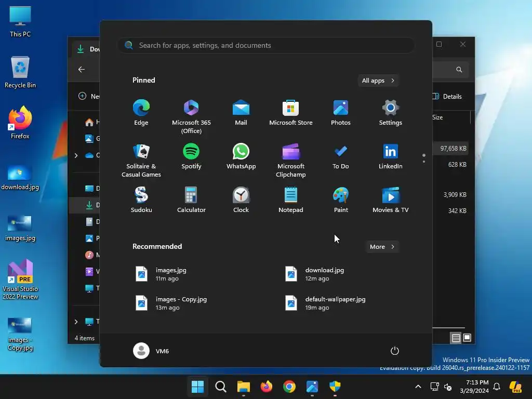This screenshot has width=532, height=399.
Task: Open network and volume quick settings
Action: [441, 387]
